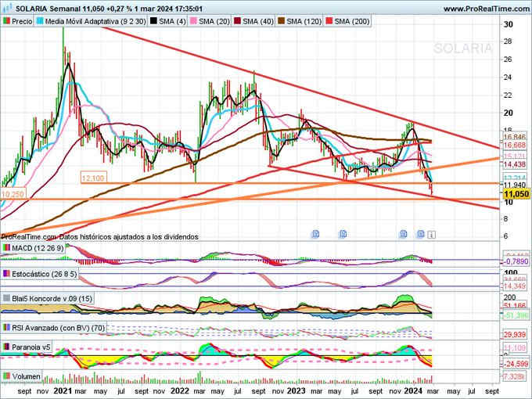Screen dimensions: 532x399
Task: Click the 14,438 value on price axis
Action: [x=514, y=164]
